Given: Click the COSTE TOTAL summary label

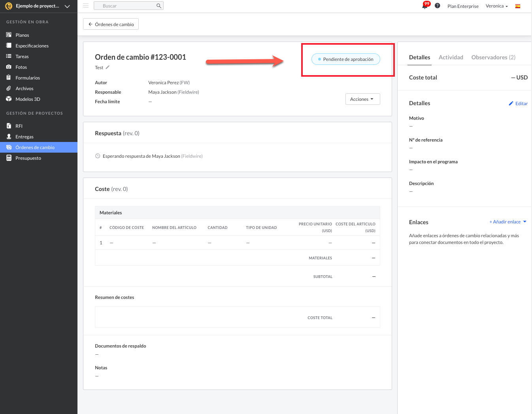Looking at the screenshot, I should [320, 318].
